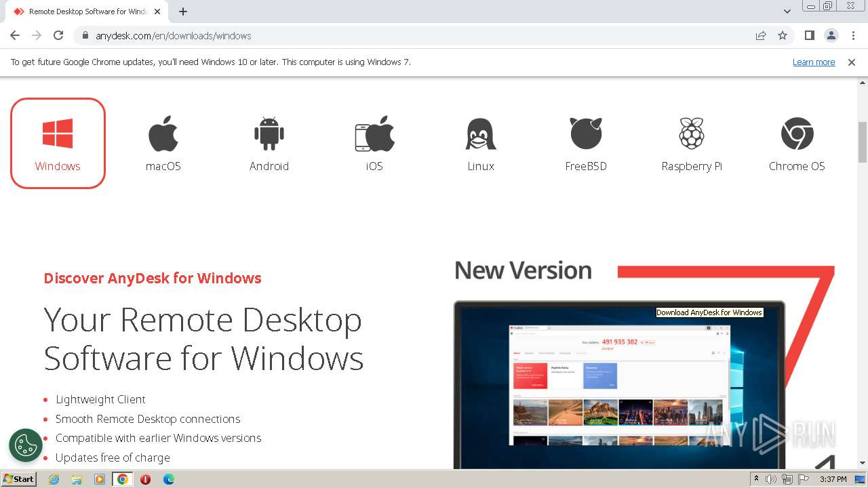Select the Linux penguin icon

[x=481, y=134]
